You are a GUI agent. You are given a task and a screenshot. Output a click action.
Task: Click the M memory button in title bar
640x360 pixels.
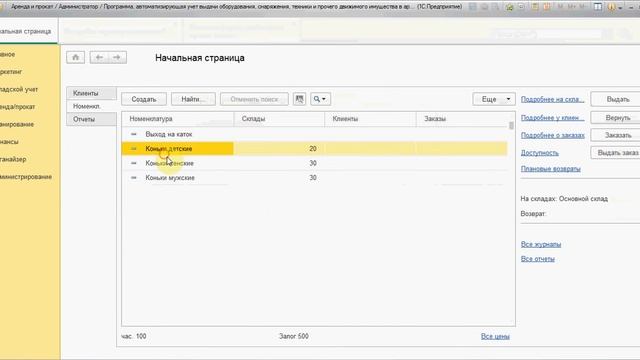[x=560, y=7]
